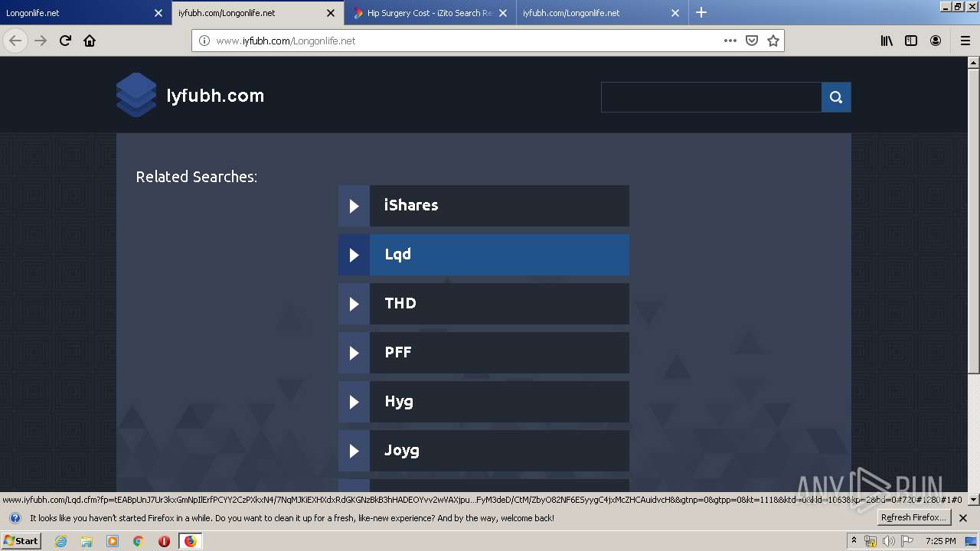Viewport: 980px width, 551px height.
Task: Click the site search magnifier button
Action: click(x=836, y=97)
